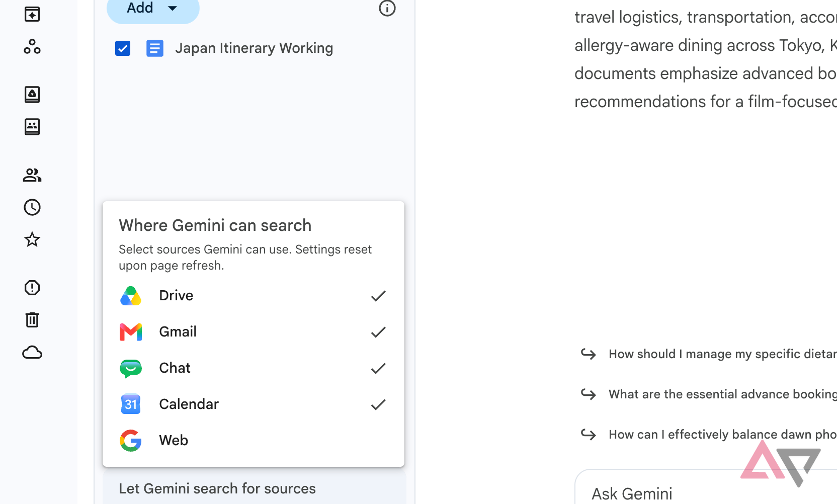Image resolution: width=837 pixels, height=504 pixels.
Task: Select Chat in the search sources menu
Action: click(x=254, y=368)
